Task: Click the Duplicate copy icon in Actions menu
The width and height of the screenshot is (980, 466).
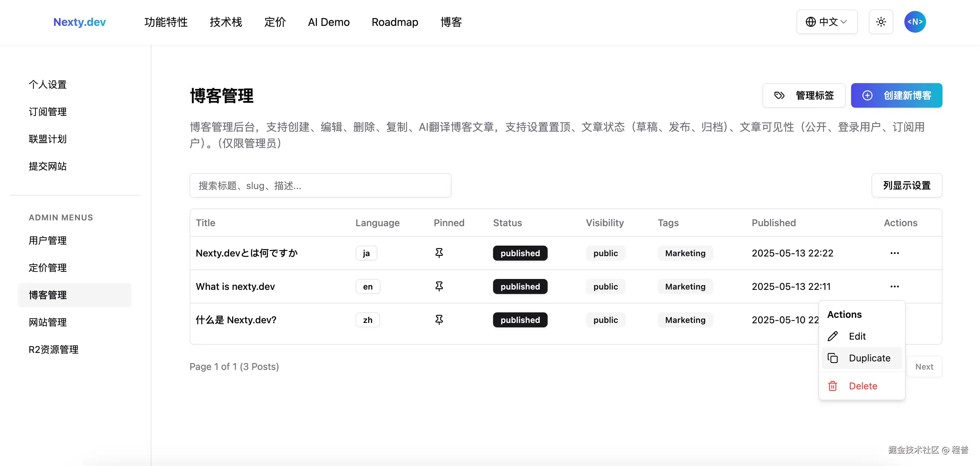Action: 833,358
